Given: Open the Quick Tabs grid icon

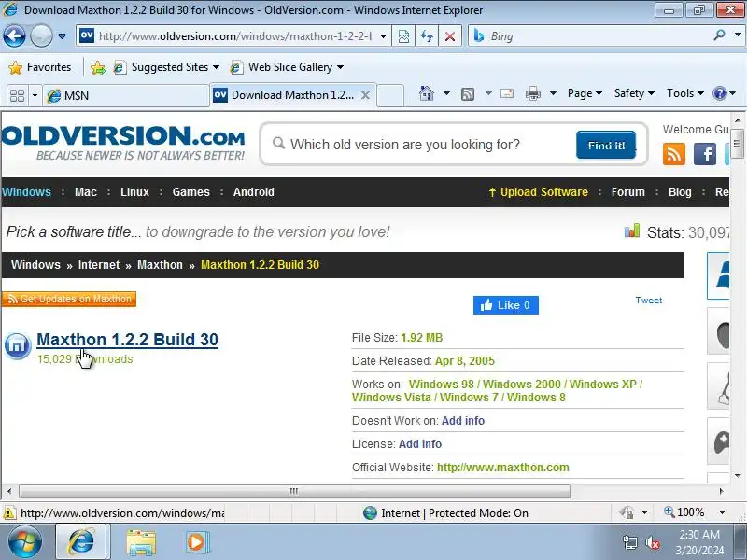Looking at the screenshot, I should point(17,95).
